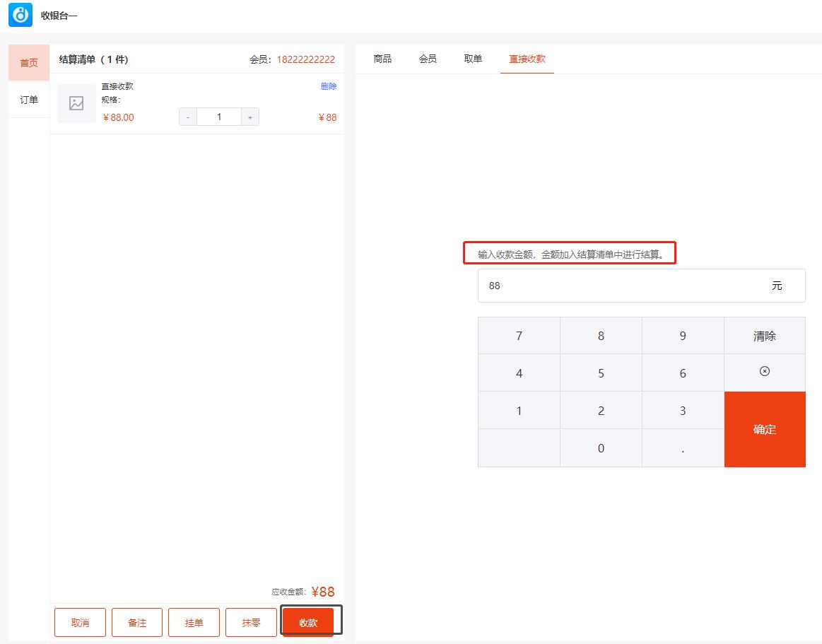
Task: Switch to the 商品 tab
Action: (382, 59)
